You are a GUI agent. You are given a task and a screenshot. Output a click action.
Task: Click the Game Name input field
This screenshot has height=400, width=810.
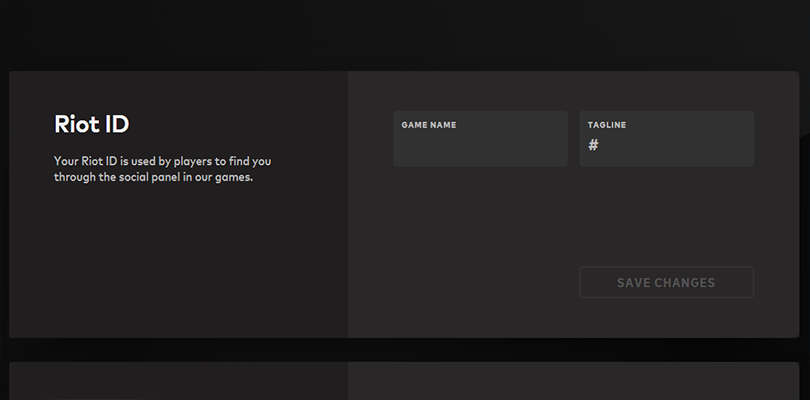pos(480,139)
